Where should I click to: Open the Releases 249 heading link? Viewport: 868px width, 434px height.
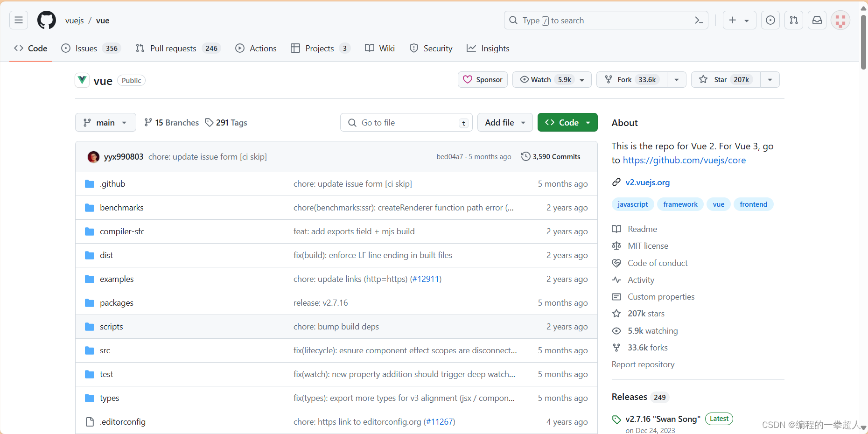click(640, 397)
